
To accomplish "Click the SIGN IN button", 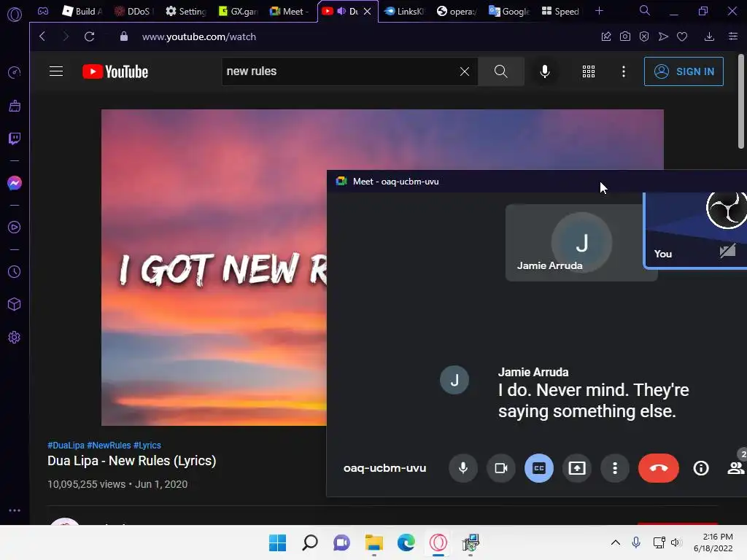I will click(684, 71).
